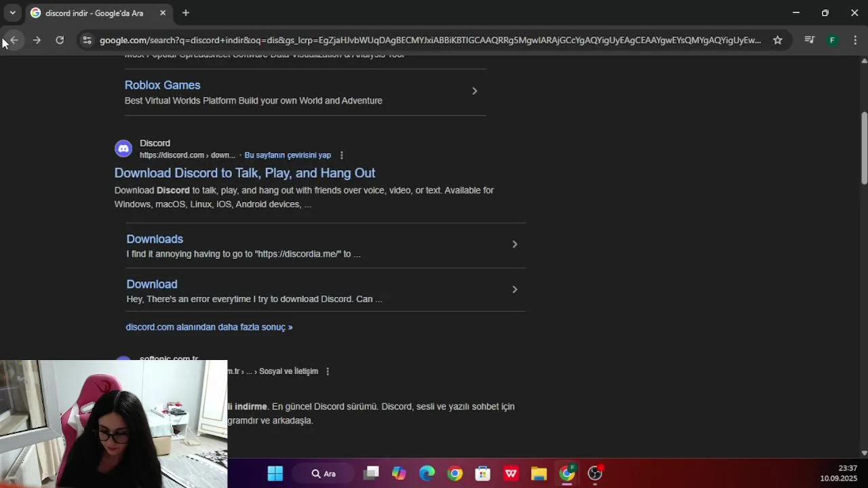Close the 'discord indir' tab

pyautogui.click(x=163, y=13)
